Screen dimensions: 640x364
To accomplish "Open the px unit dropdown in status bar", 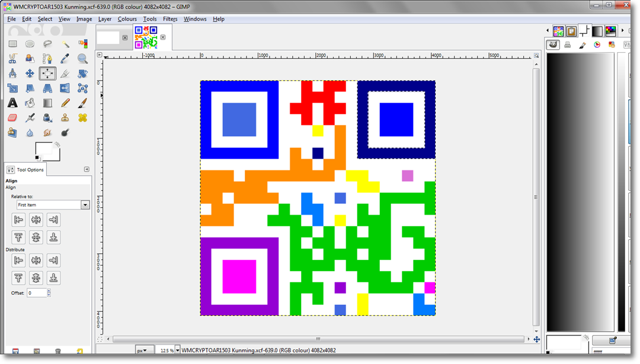I will coord(145,350).
